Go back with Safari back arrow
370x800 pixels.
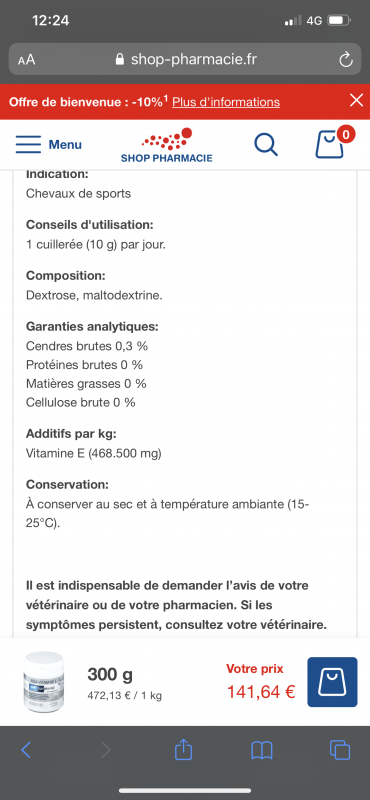[x=26, y=749]
